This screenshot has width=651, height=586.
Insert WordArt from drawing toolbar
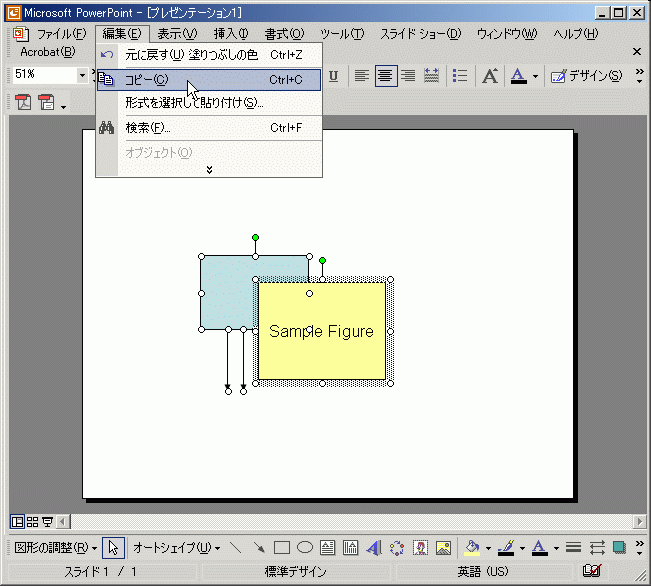[x=374, y=547]
